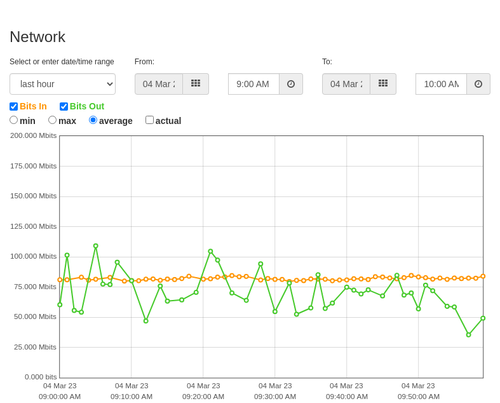Uncheck the Bits Out checkbox

point(64,106)
